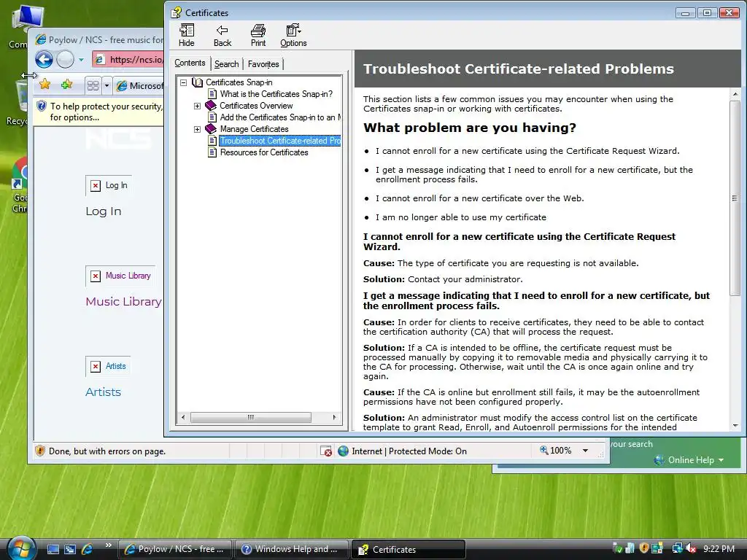
Task: Expand the Quick Launch overflow chevron
Action: coord(109,545)
